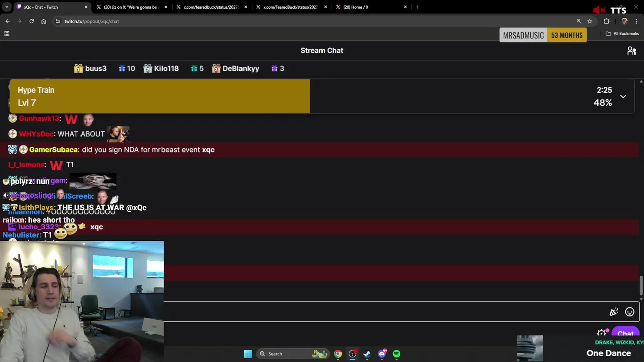Click the celebration party popper icon

click(x=614, y=312)
